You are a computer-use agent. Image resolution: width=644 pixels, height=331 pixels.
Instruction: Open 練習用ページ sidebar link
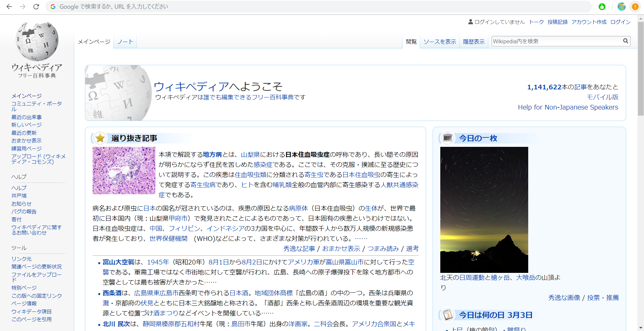[x=27, y=149]
